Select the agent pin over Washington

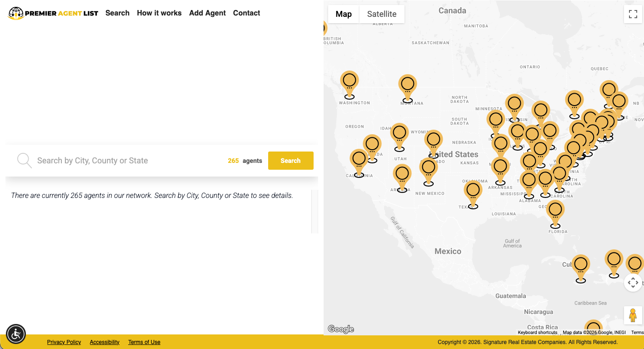(x=349, y=82)
